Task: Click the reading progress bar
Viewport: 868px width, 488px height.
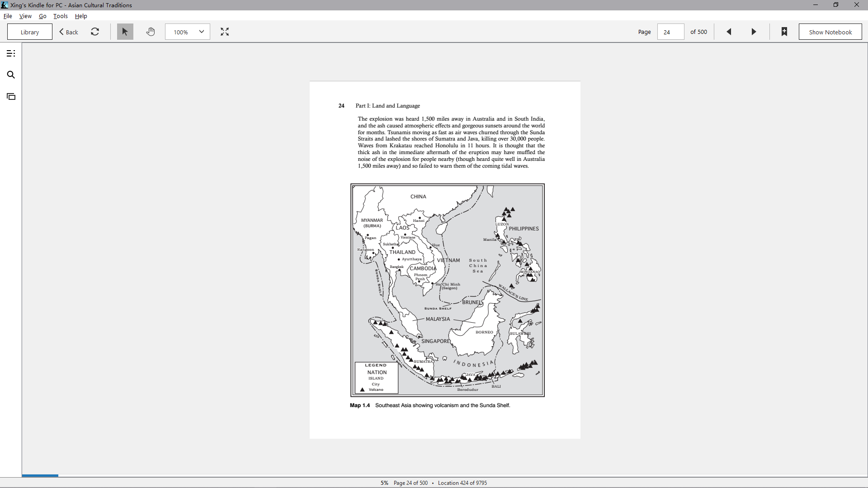Action: 445,476
